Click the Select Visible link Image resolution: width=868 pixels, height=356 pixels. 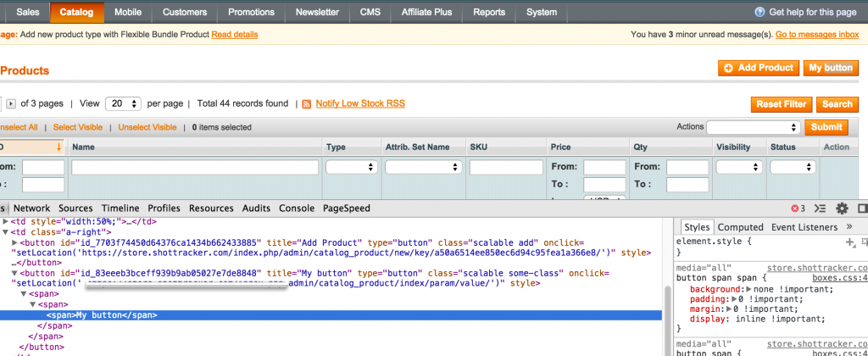click(x=78, y=127)
